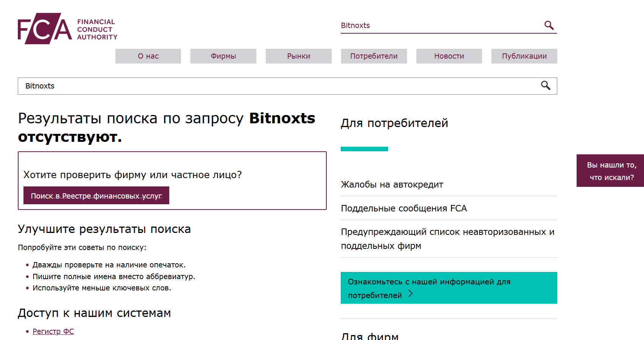
Task: Open the Публикации menu
Action: click(524, 56)
